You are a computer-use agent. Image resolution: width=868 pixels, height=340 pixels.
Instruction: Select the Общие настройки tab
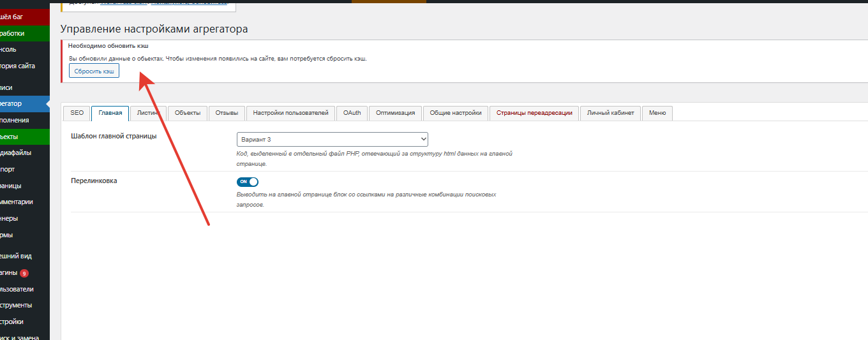(455, 113)
